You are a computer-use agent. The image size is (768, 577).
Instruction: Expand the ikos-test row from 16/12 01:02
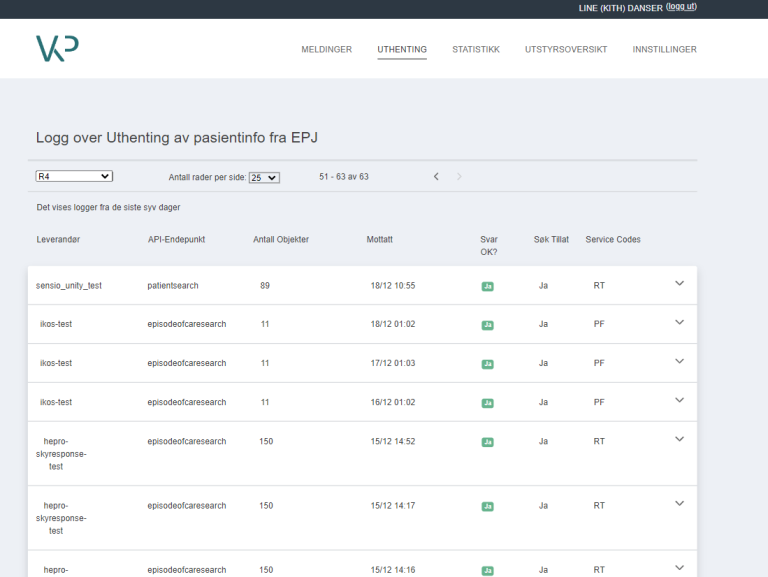pos(680,401)
